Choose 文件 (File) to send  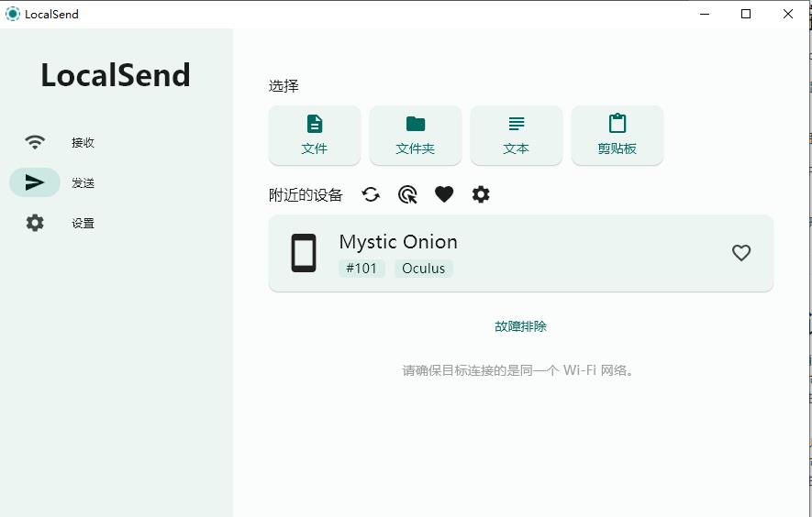tap(315, 136)
